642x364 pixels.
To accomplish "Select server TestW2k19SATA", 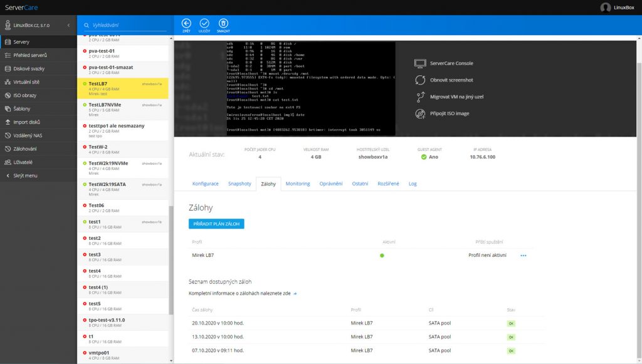I will (x=123, y=189).
